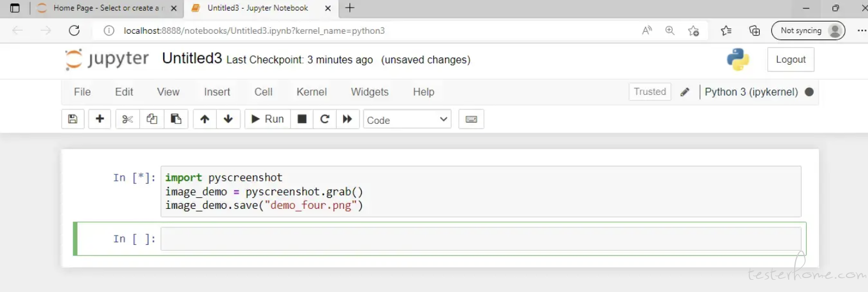868x292 pixels.
Task: Click into the empty code cell
Action: (x=481, y=238)
